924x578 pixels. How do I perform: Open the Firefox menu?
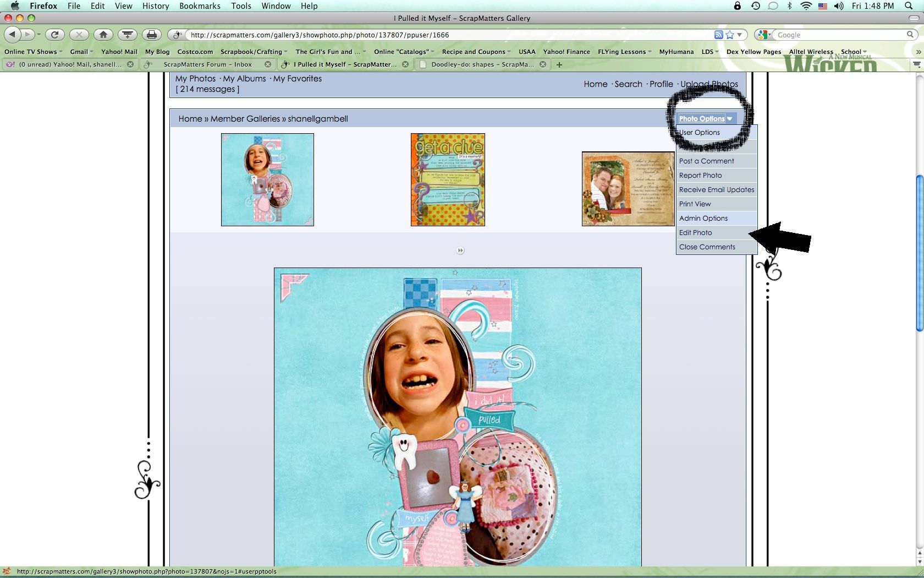click(43, 6)
